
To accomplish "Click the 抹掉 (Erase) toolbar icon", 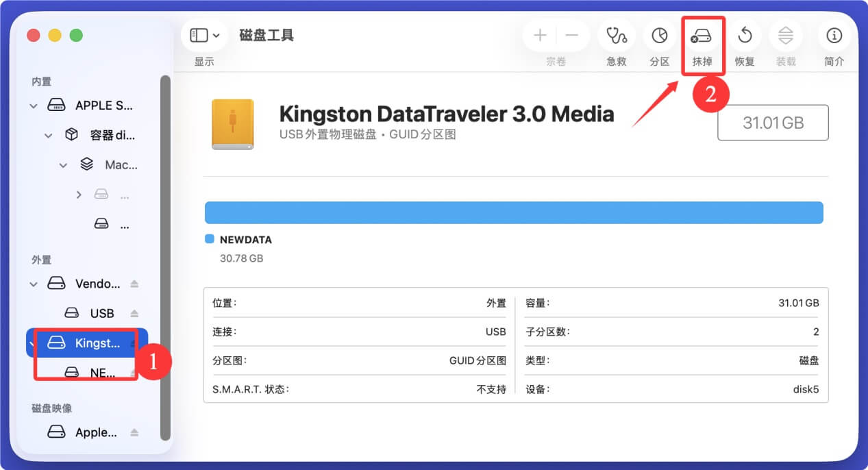I will (702, 35).
